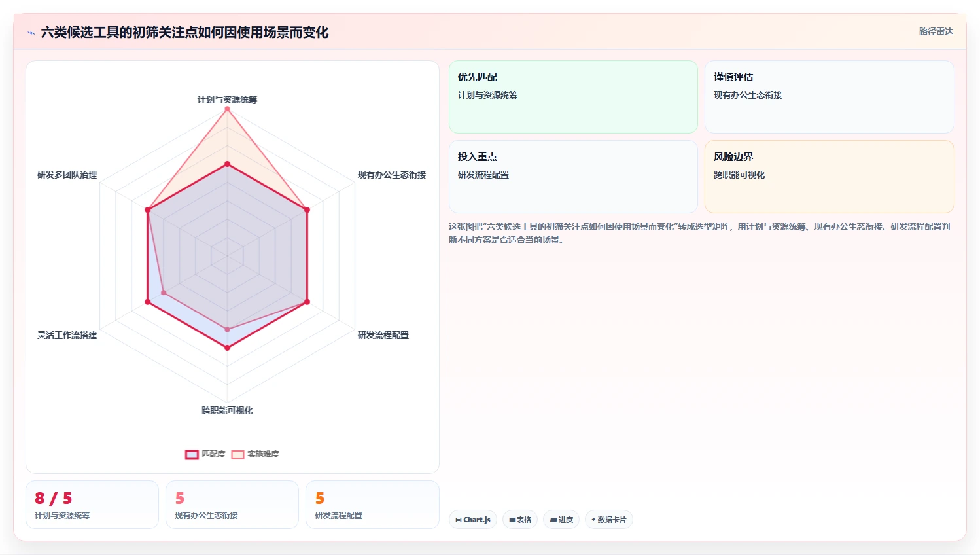Click the radar axis label 研发多团队治理
Viewport: 980px width, 555px height.
pyautogui.click(x=67, y=175)
